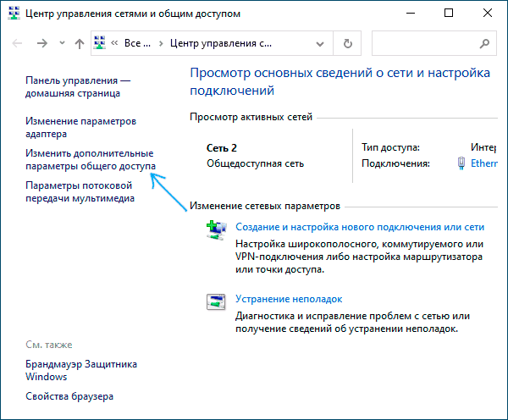Viewport: 508px width, 420px height.
Task: Open the recent locations dropdown arrow
Action: (62, 43)
